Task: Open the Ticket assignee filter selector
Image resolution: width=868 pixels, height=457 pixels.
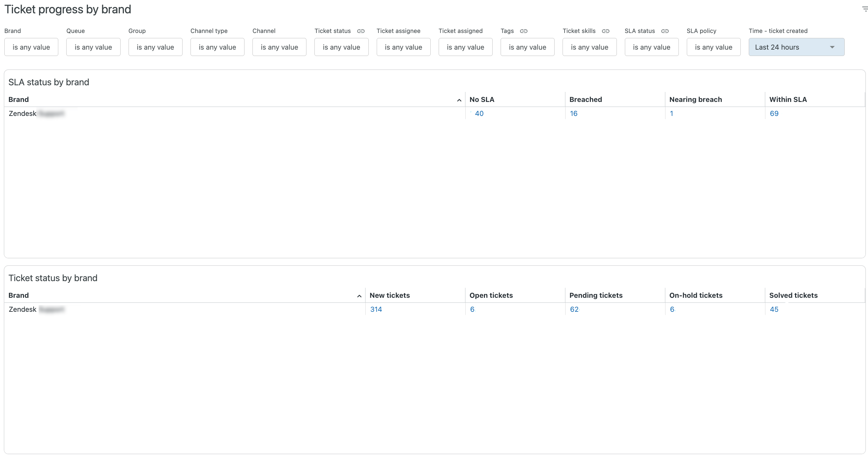Action: [403, 47]
